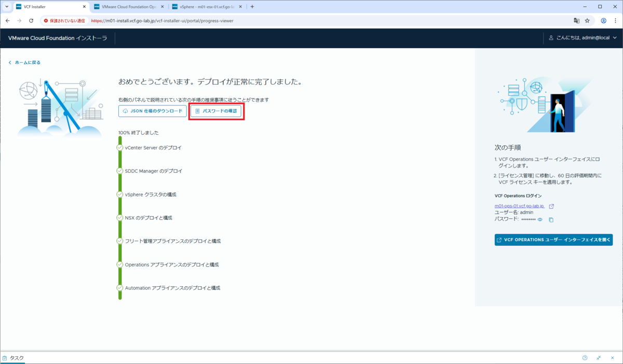
Task: Go back via ホームに戻る link
Action: (x=24, y=62)
